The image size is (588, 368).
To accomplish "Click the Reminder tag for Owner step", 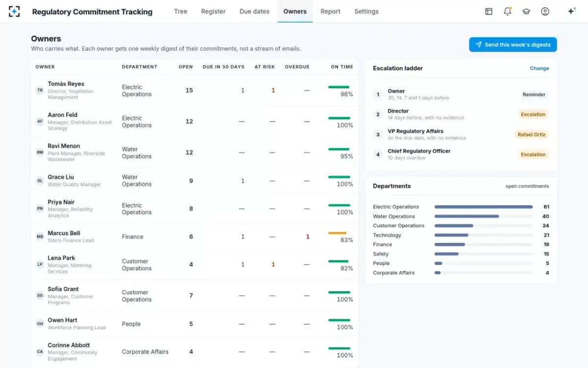I will tap(534, 95).
